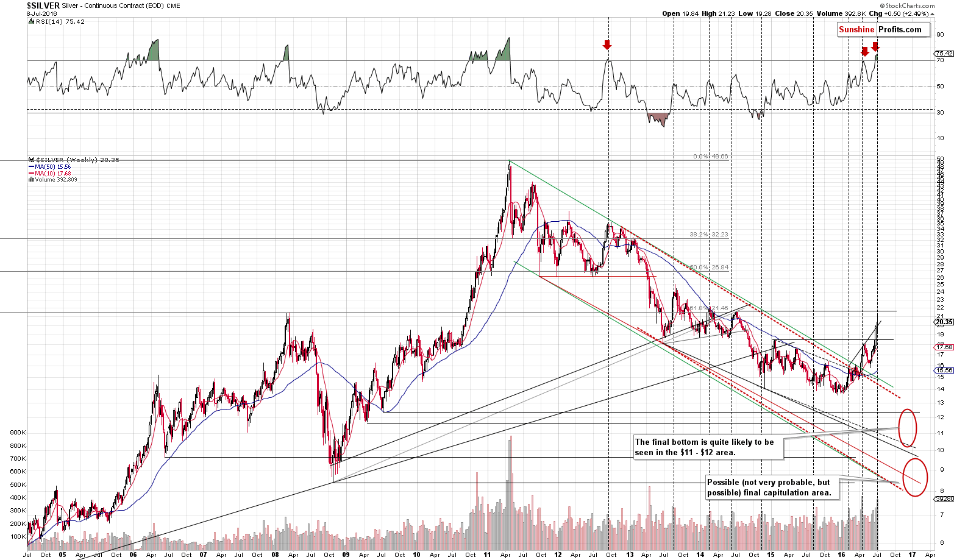Click the Fibonacci label 0.0%: 49.66
Screen dimensions: 954x560
pos(710,157)
